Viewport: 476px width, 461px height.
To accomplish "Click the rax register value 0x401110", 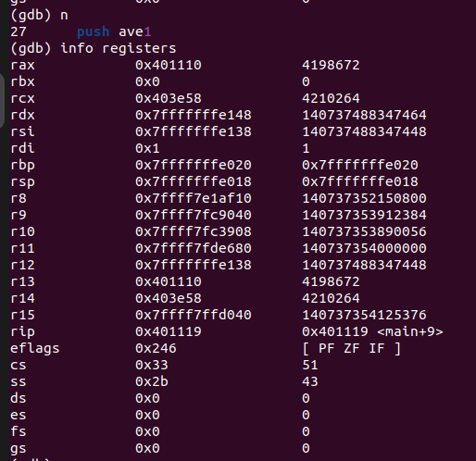I will (169, 65).
